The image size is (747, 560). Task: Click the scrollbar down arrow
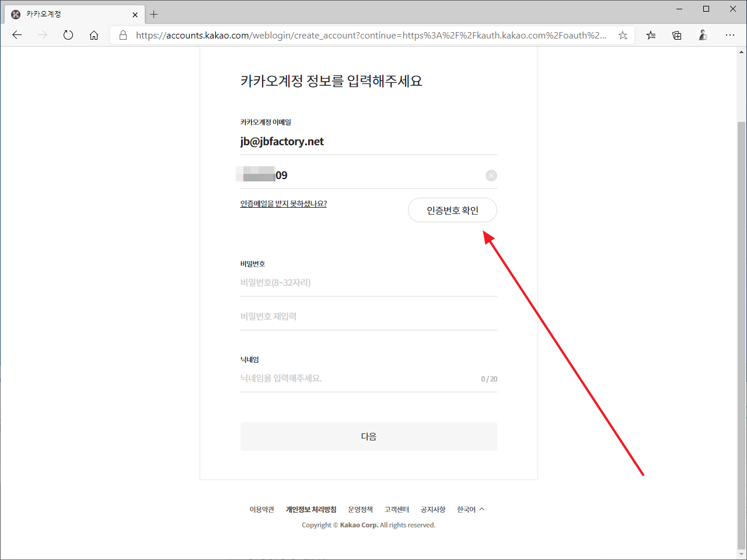(x=742, y=554)
